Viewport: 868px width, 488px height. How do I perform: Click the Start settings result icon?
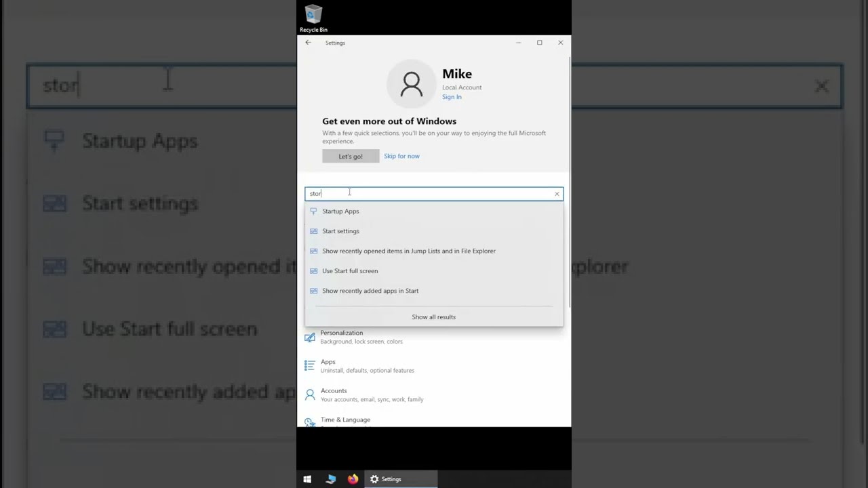pyautogui.click(x=313, y=231)
